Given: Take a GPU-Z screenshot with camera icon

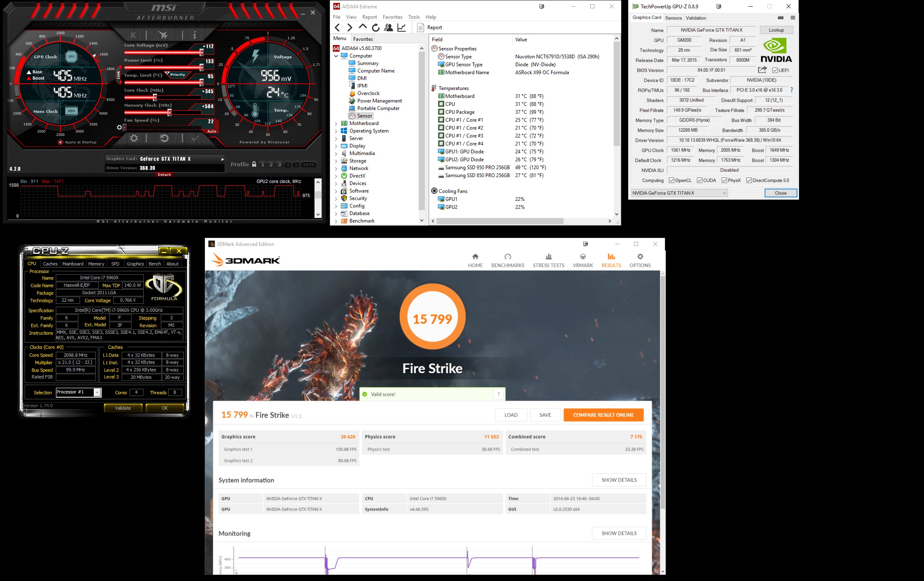Looking at the screenshot, I should click(x=780, y=18).
